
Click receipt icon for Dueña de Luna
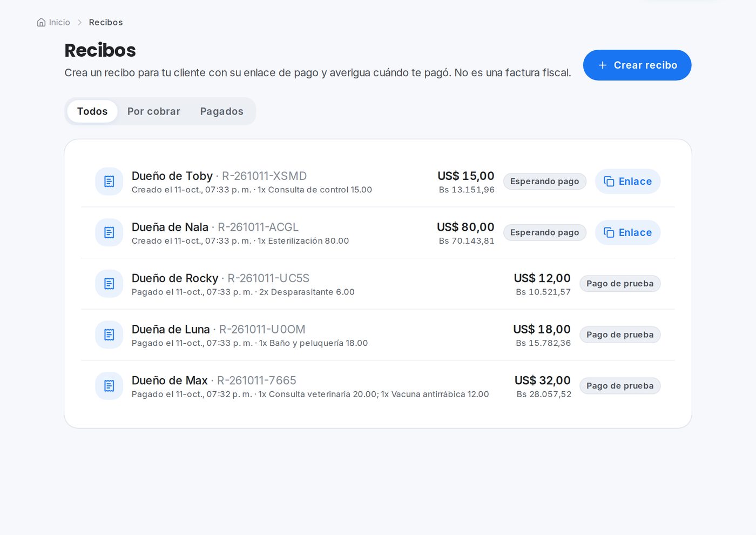tap(109, 335)
